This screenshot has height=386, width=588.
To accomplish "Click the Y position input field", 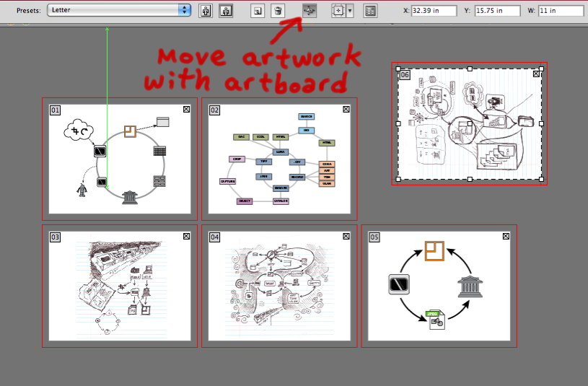I will pyautogui.click(x=497, y=11).
